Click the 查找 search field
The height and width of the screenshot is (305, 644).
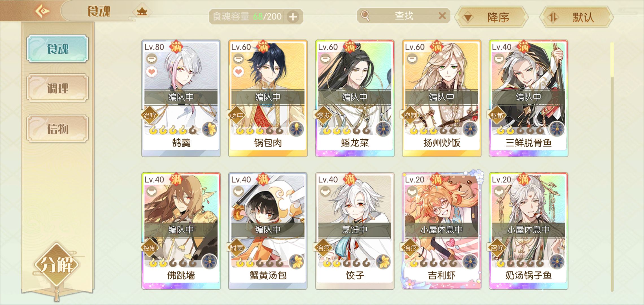403,16
